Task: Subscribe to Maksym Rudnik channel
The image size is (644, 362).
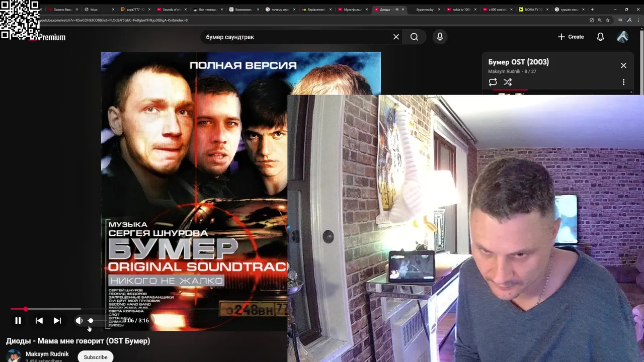Action: tap(96, 357)
